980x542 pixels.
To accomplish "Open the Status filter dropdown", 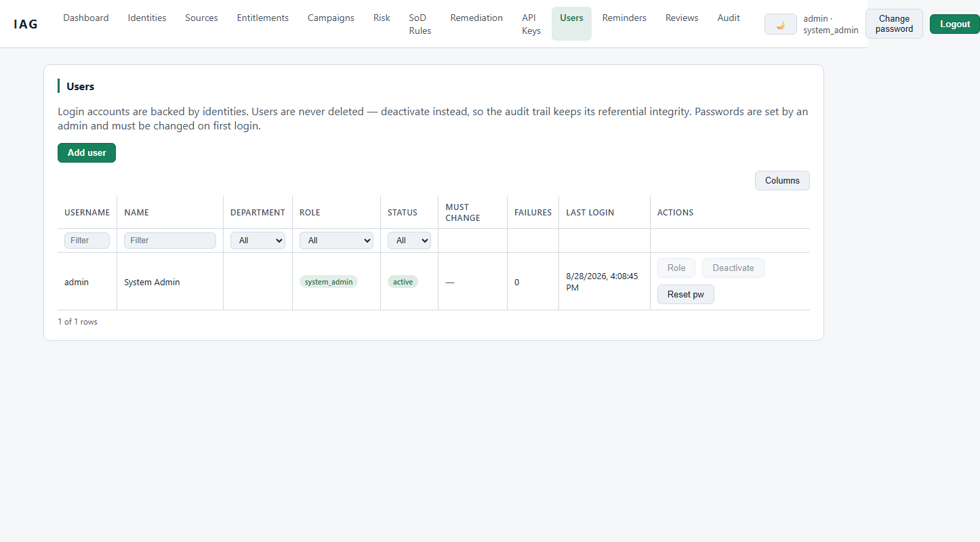I will pyautogui.click(x=409, y=241).
